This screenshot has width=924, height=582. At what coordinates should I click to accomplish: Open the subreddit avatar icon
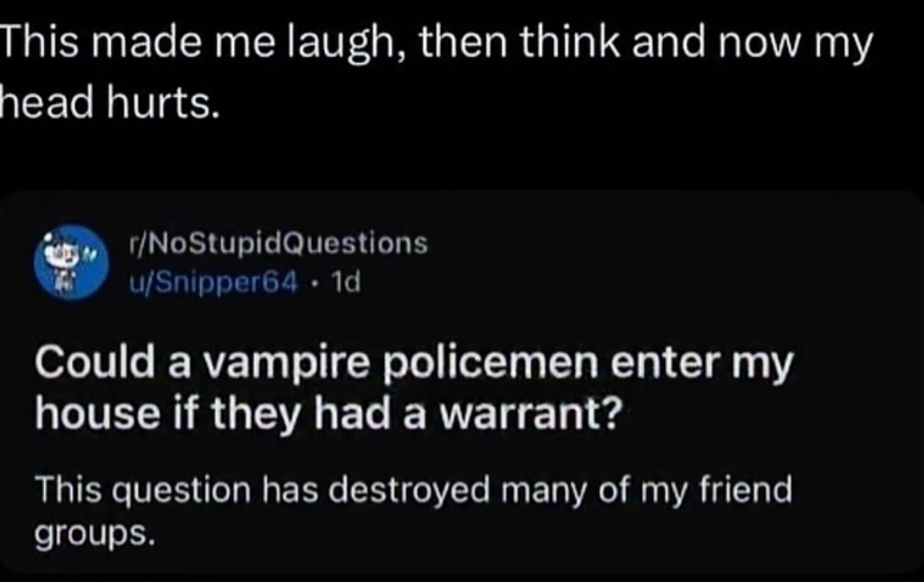coord(69,263)
